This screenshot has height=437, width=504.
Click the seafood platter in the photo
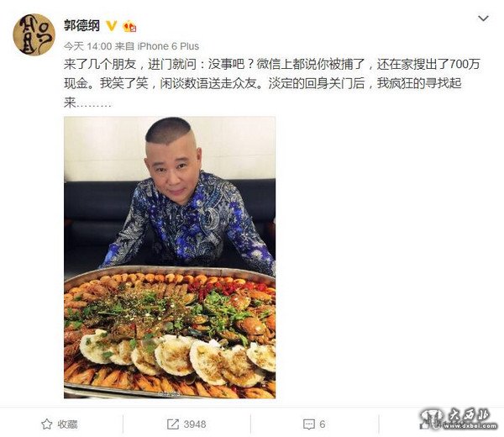(x=170, y=333)
